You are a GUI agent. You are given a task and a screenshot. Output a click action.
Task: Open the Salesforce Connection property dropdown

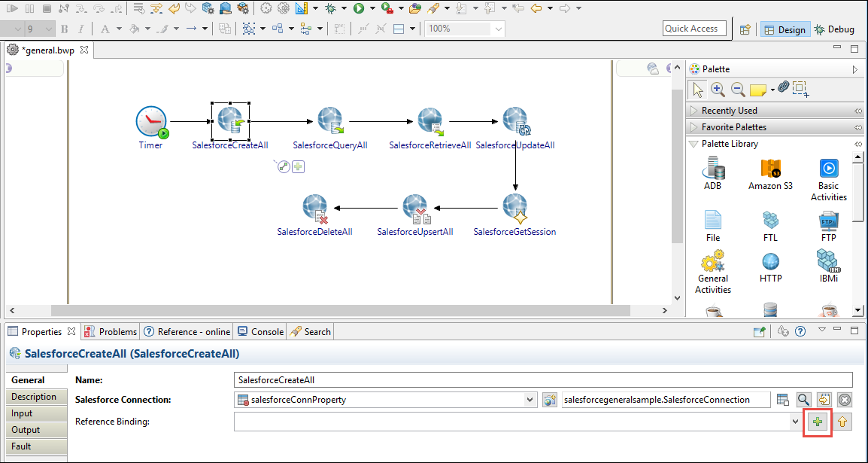530,400
